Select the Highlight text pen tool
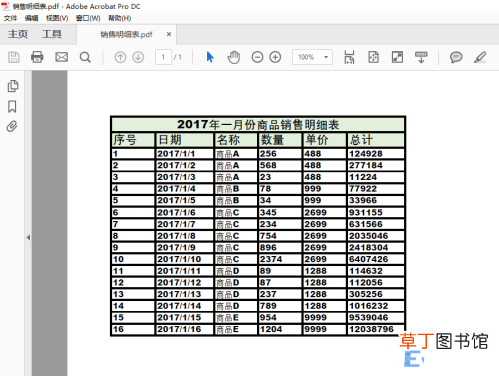 480,57
